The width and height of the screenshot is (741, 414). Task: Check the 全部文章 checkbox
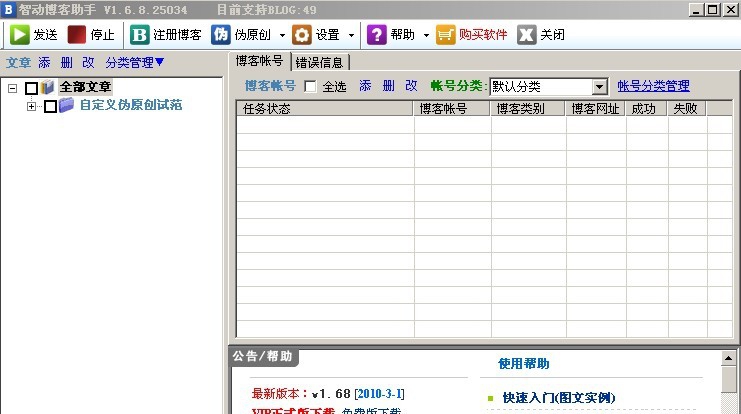(x=32, y=88)
